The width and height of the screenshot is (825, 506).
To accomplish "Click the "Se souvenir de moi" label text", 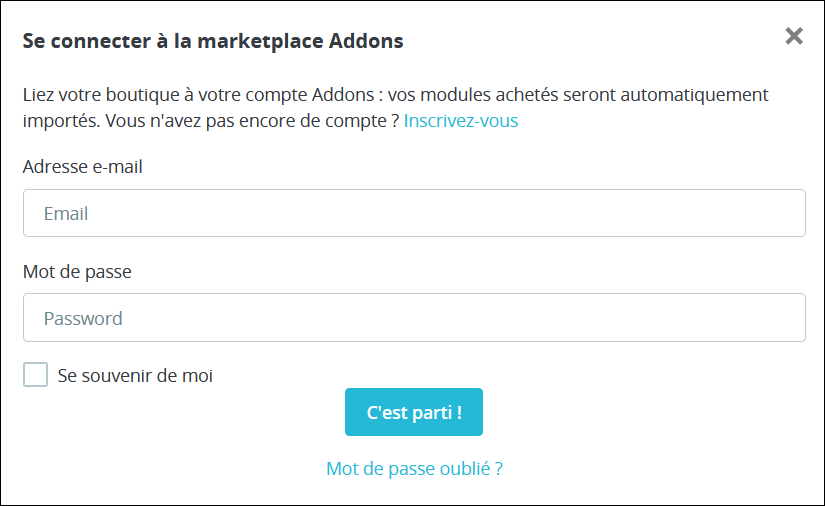I will click(135, 376).
